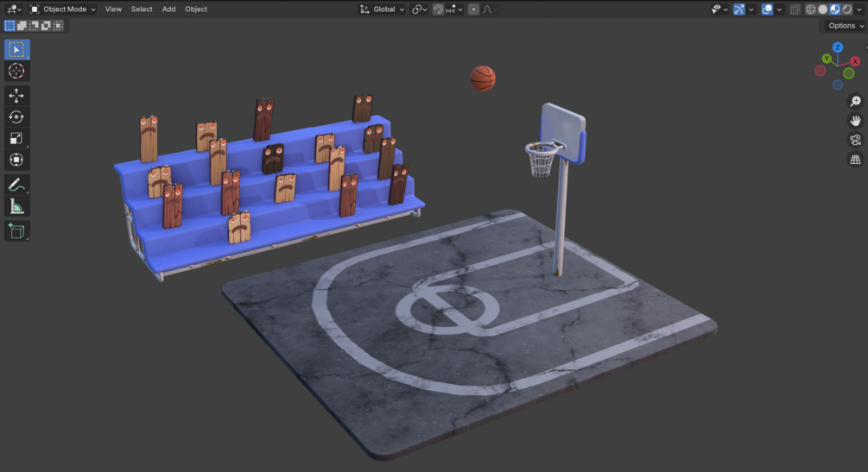Toggle viewport overlays
Screen dimensions: 868x472
tap(767, 9)
